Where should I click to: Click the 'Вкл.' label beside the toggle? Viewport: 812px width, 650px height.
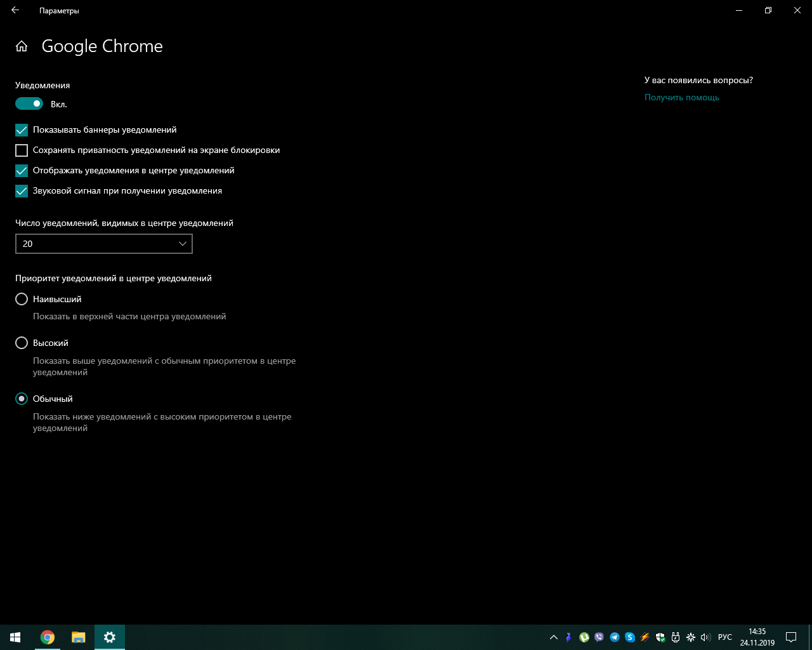coord(59,104)
